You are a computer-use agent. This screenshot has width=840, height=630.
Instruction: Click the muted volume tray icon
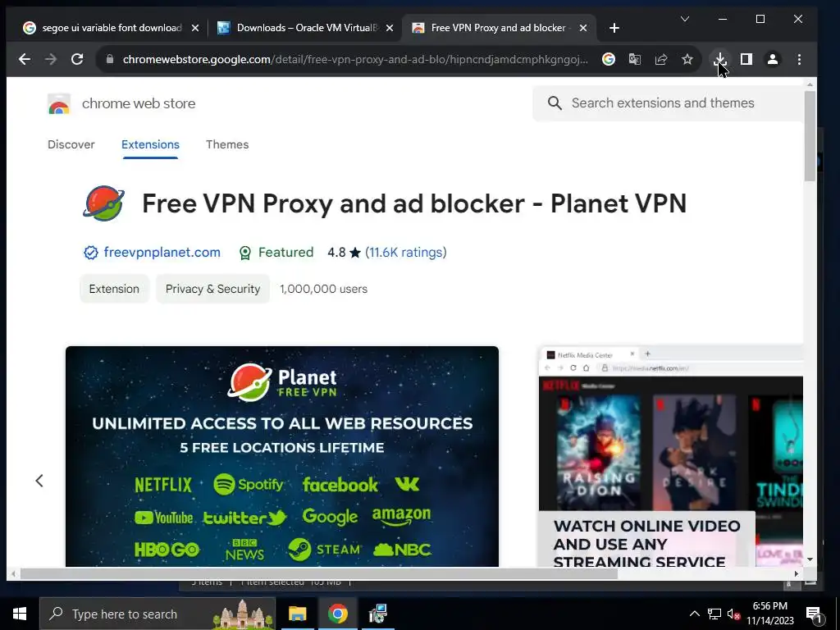tap(734, 614)
